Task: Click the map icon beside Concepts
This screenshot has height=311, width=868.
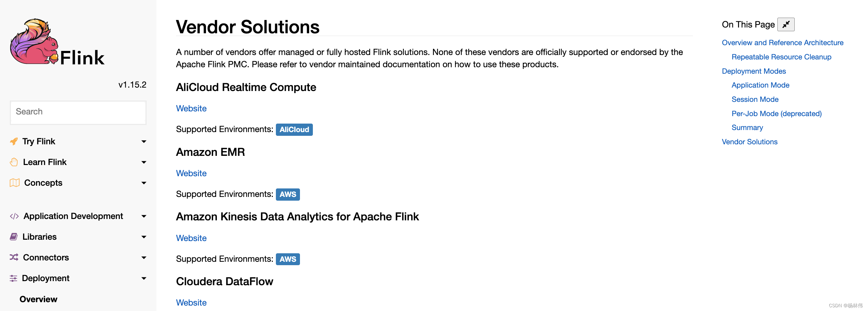Action: click(x=15, y=183)
